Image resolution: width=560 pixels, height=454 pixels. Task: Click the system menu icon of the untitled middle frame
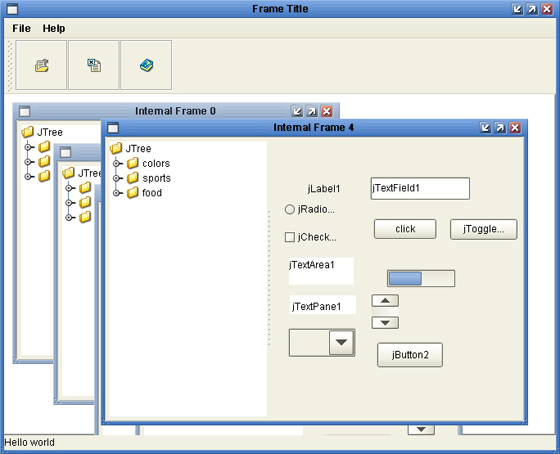coord(65,153)
